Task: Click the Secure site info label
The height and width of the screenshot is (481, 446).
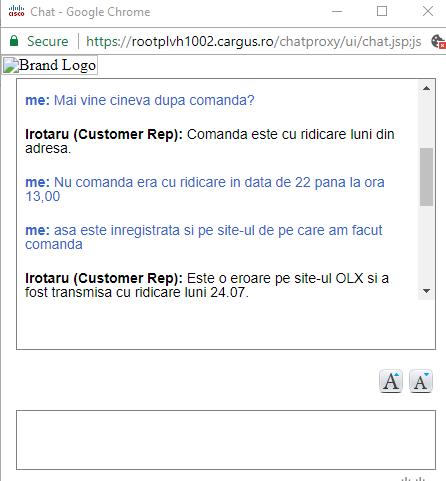Action: point(48,41)
